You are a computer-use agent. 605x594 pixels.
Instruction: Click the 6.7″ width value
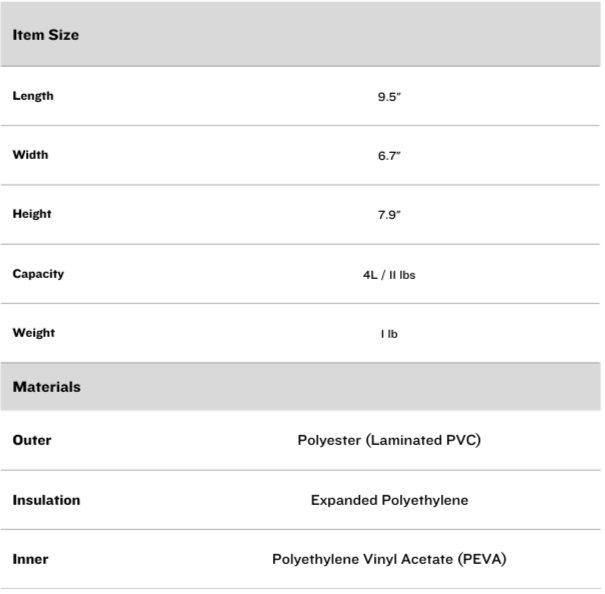click(389, 156)
